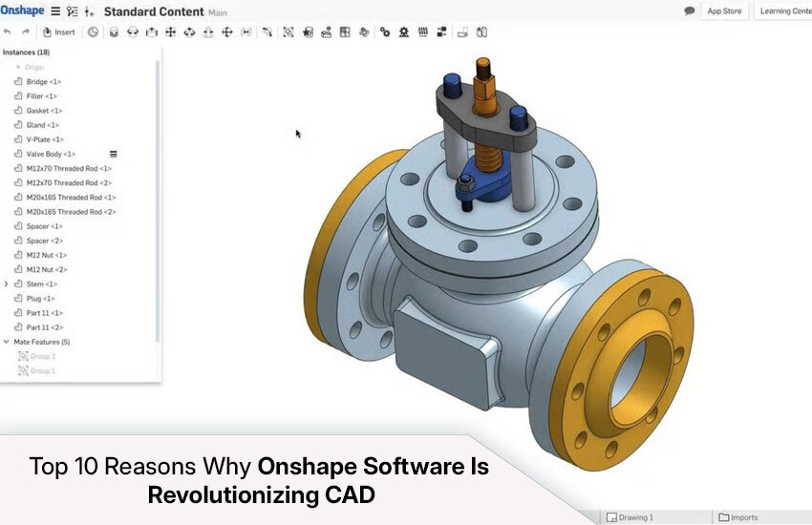
Task: Click the second-to-last toolbar icon
Action: tap(462, 32)
